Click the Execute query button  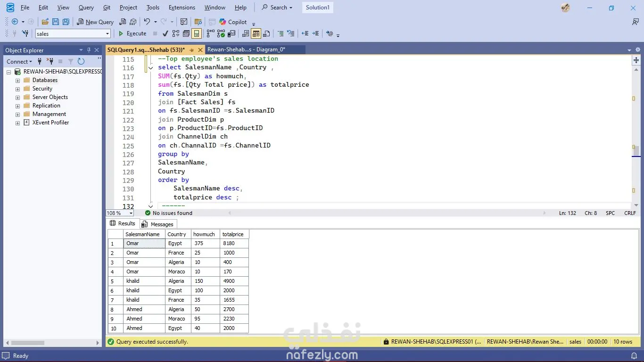point(132,33)
